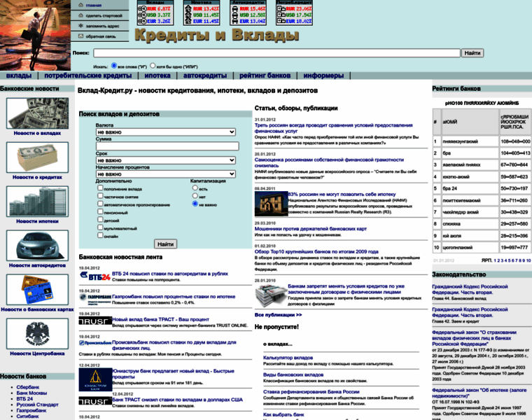Image resolution: width=532 pixels, height=420 pixels.
Task: Open the Новости о кредитах dollar stack thumbnail
Action: pos(37,157)
